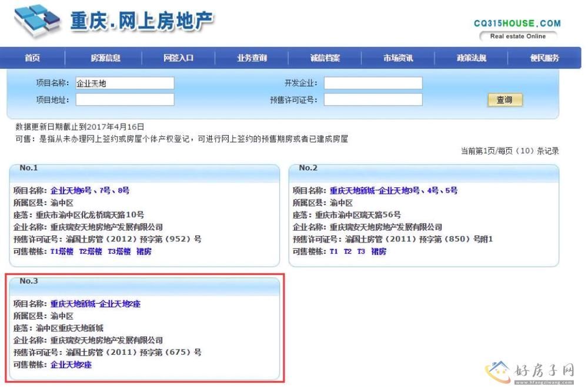Navigate to 诚信档案 in the menu
Image resolution: width=588 pixels, height=387 pixels.
pyautogui.click(x=325, y=58)
